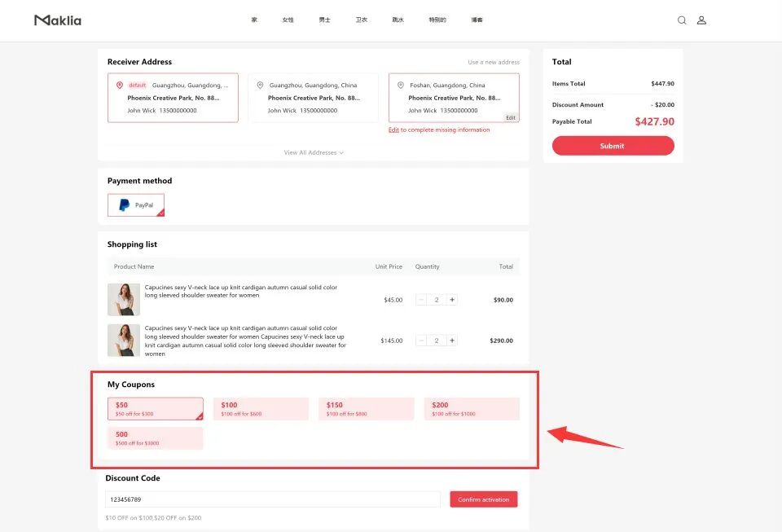Open the $45.00 cardigan product thumbnail
782x532 pixels.
coord(124,300)
